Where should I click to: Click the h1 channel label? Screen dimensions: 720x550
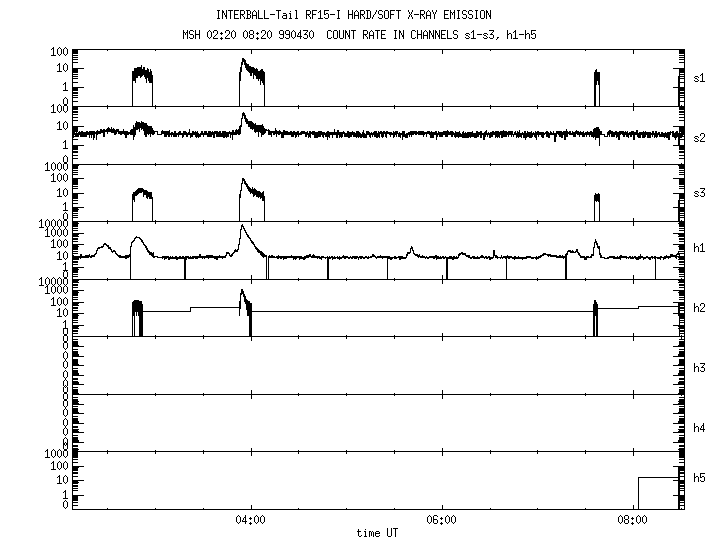point(700,248)
